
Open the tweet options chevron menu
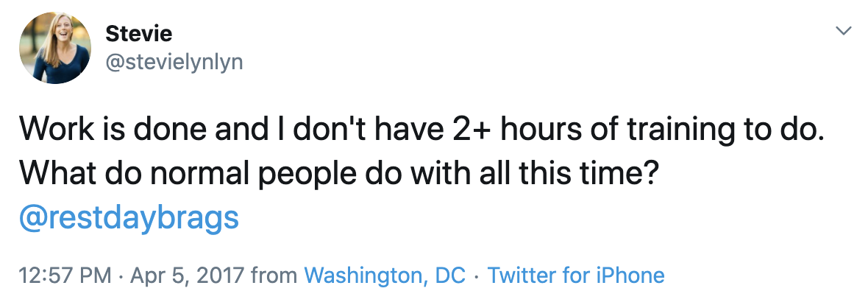(x=844, y=31)
